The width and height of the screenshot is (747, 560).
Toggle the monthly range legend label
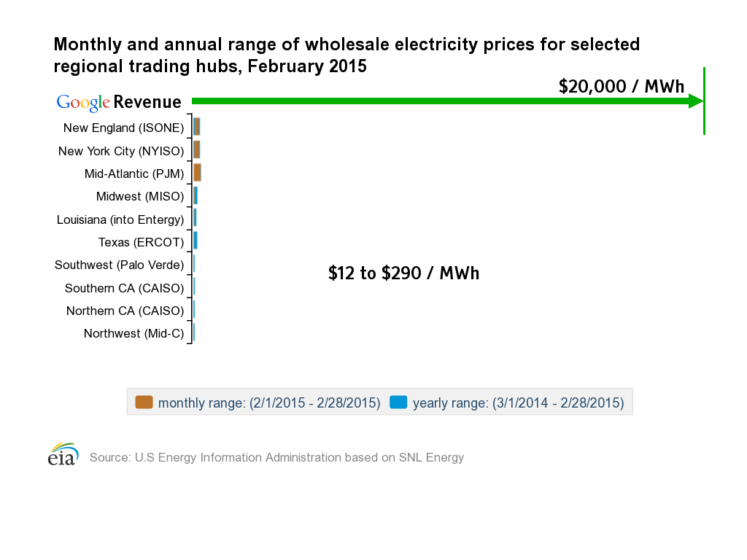269,402
